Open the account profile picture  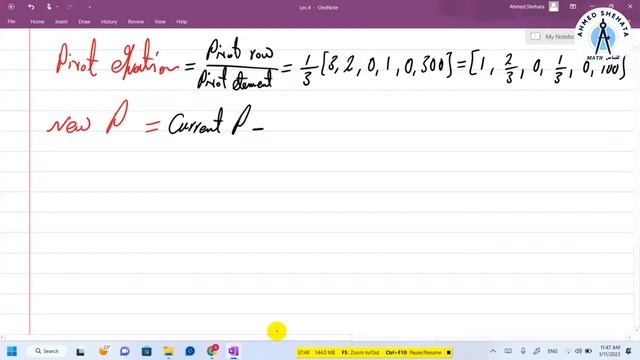click(x=554, y=7)
